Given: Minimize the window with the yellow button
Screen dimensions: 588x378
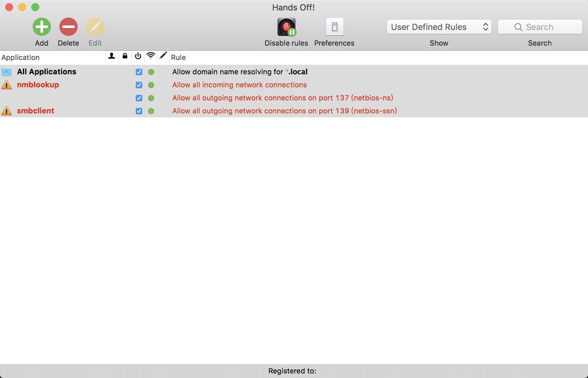Looking at the screenshot, I should 22,7.
